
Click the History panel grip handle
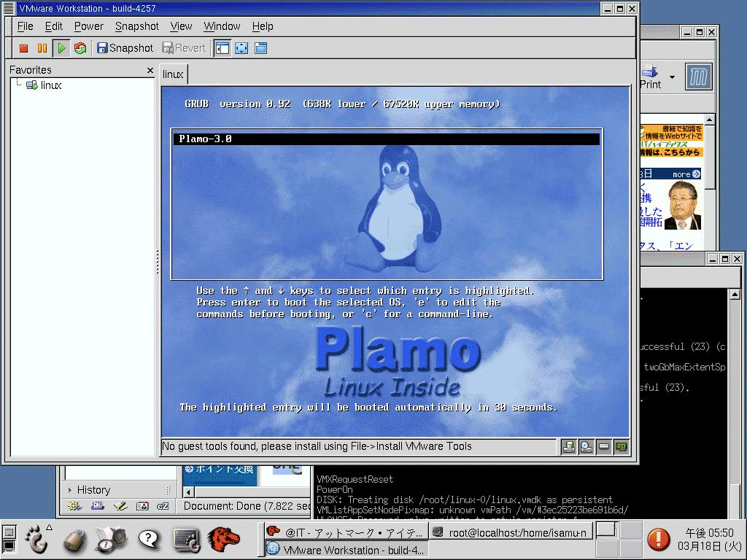pos(169,490)
